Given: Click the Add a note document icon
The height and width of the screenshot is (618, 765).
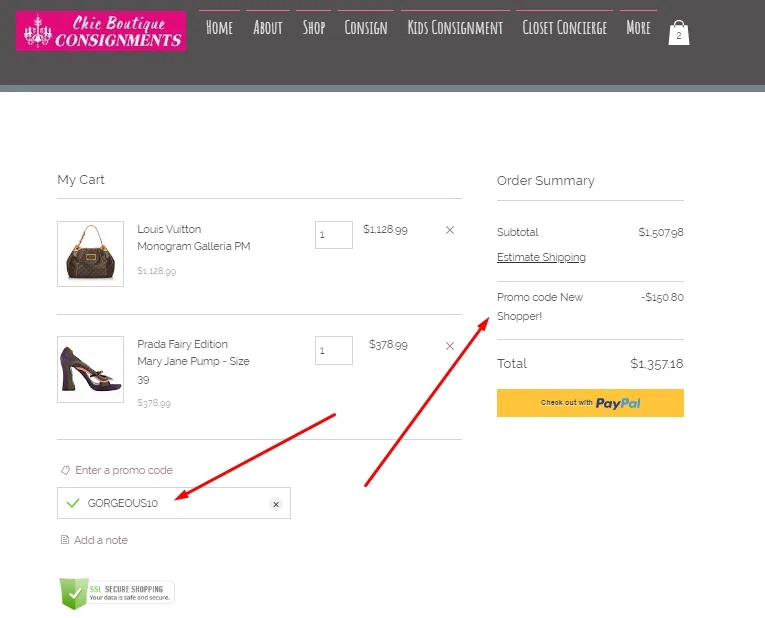Looking at the screenshot, I should [x=64, y=539].
